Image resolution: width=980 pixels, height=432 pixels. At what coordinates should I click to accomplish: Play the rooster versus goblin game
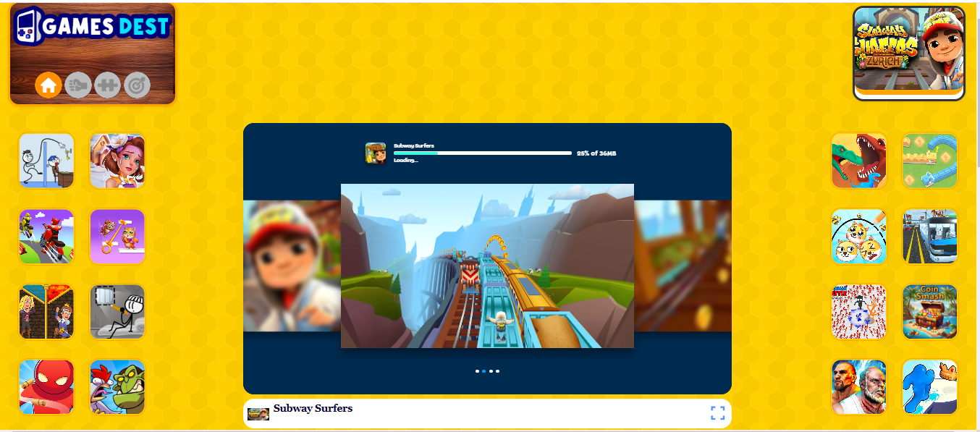coord(117,387)
